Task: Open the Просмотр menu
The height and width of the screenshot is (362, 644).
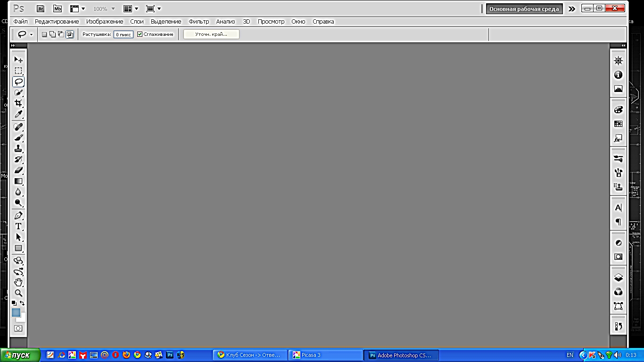Action: (x=271, y=22)
